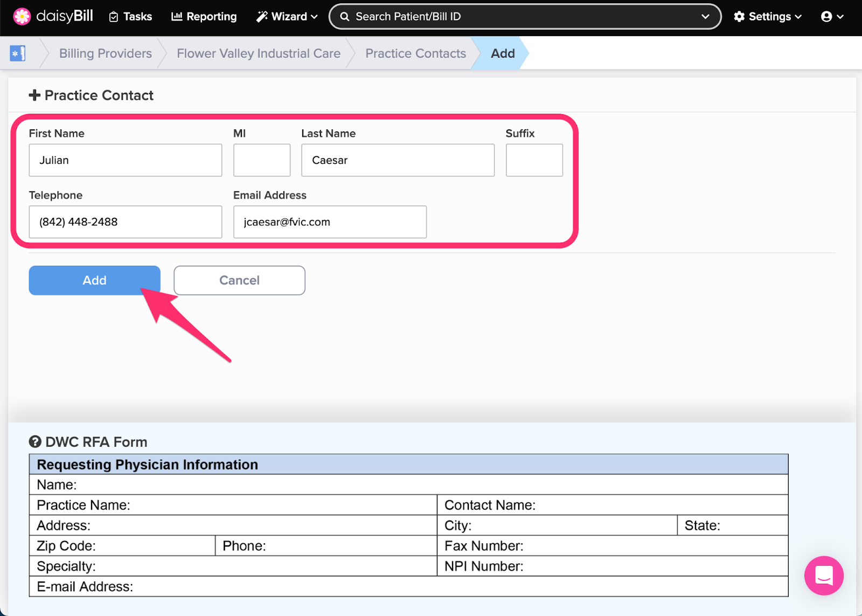Click the First Name field containing Julian
Image resolution: width=862 pixels, height=616 pixels.
[126, 160]
